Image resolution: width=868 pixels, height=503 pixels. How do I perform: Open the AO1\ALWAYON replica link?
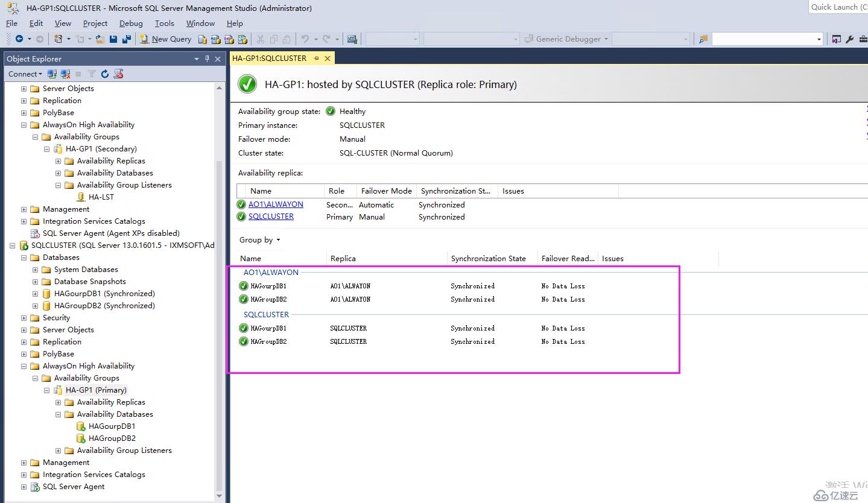pyautogui.click(x=276, y=204)
